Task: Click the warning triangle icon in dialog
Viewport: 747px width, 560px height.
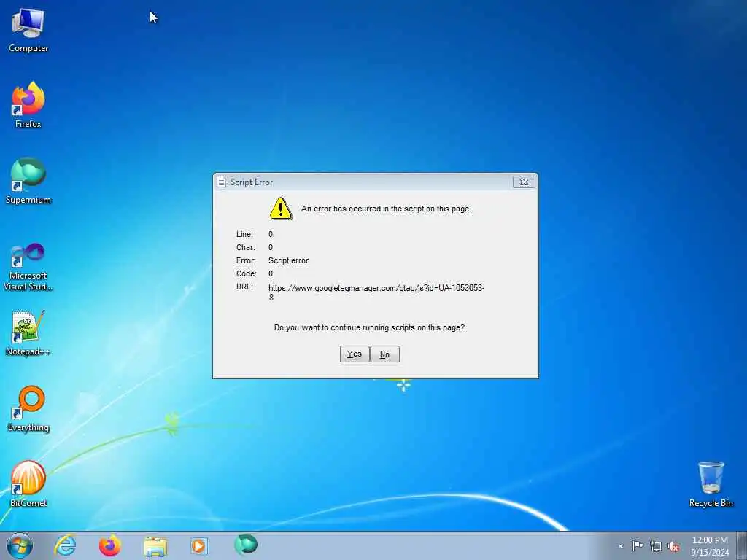Action: point(281,209)
